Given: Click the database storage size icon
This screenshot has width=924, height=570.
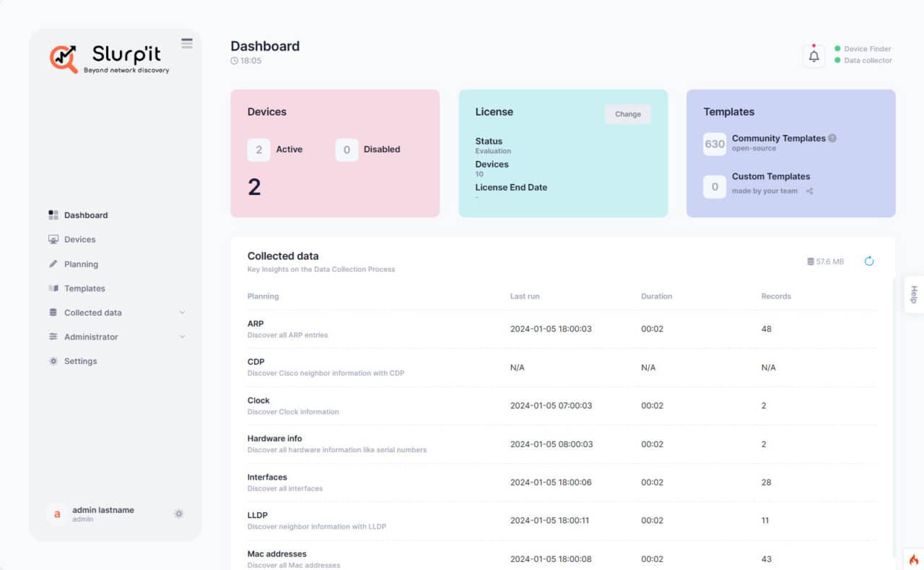Looking at the screenshot, I should (811, 262).
